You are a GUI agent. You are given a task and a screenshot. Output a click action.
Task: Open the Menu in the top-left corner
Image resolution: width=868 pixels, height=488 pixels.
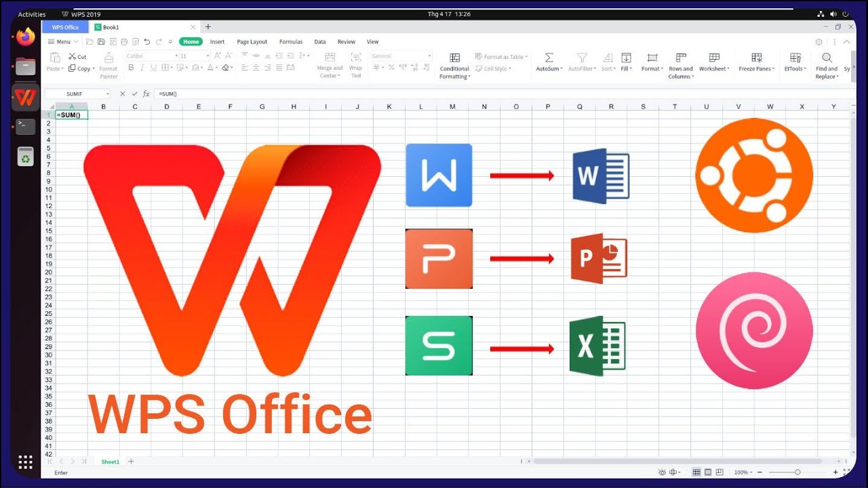coord(61,41)
